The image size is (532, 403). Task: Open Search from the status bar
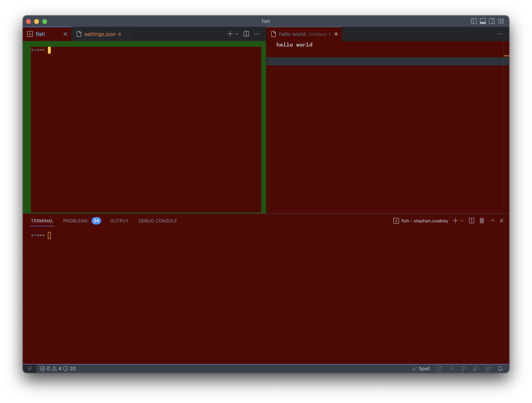coord(452,368)
